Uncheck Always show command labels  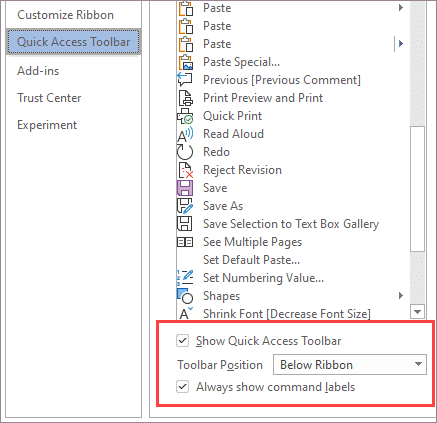183,387
